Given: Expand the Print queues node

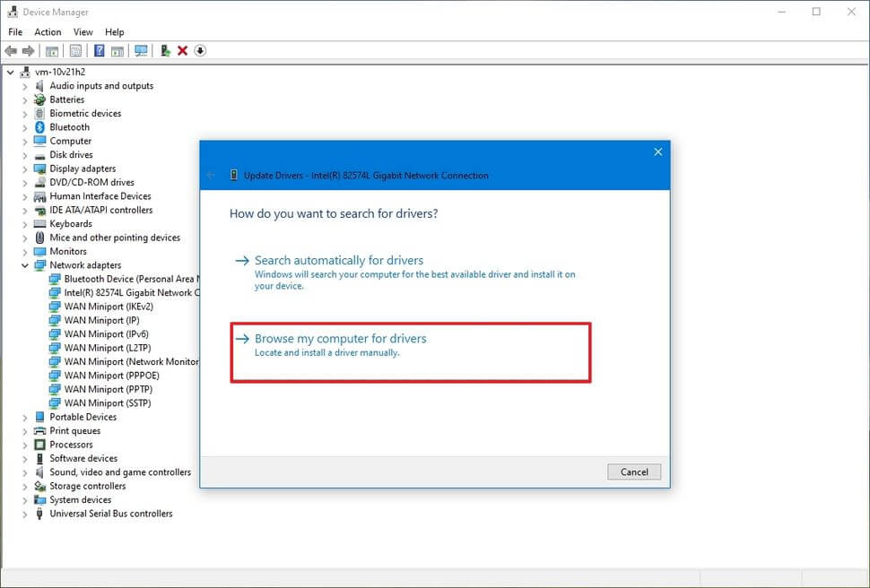Looking at the screenshot, I should coord(25,431).
